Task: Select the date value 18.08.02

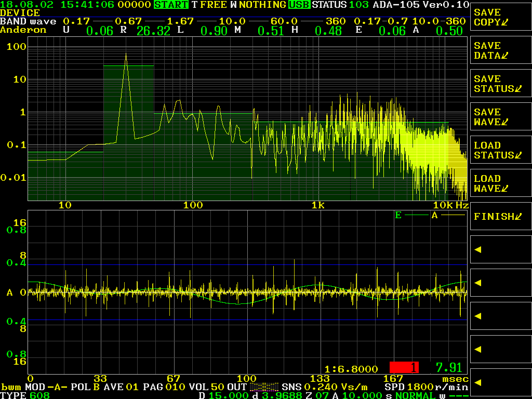Action: click(x=27, y=4)
